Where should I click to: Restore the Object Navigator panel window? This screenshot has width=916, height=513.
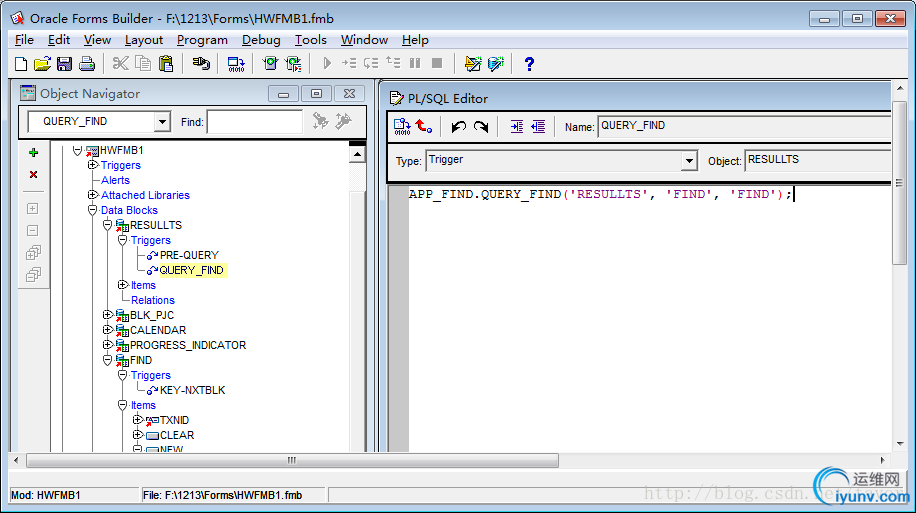pos(316,93)
